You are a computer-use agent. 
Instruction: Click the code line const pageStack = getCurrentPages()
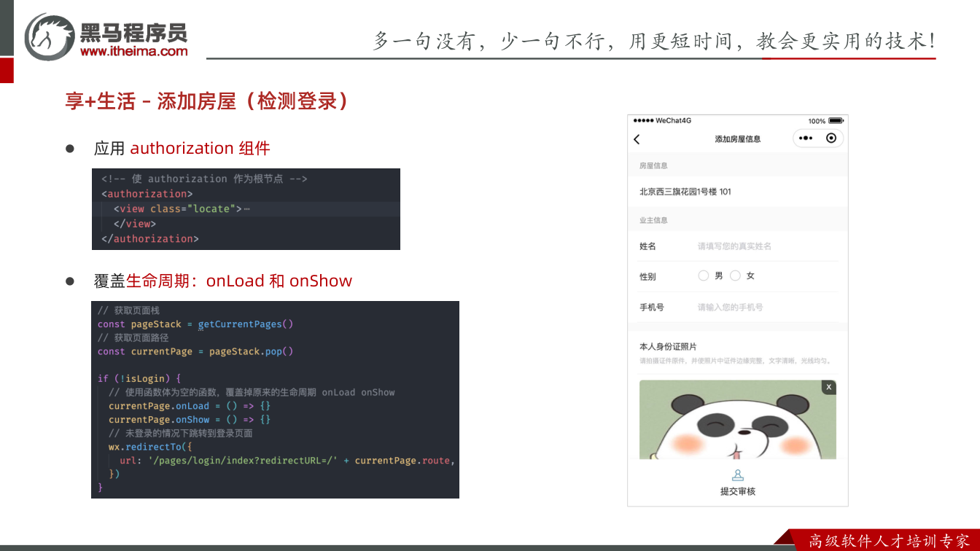[195, 324]
